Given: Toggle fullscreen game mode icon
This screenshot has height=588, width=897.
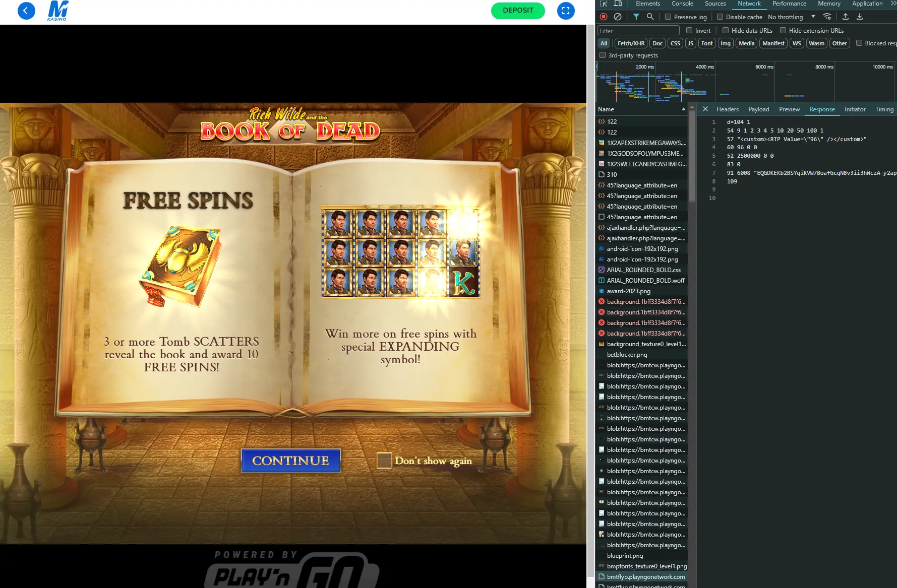Looking at the screenshot, I should 566,11.
